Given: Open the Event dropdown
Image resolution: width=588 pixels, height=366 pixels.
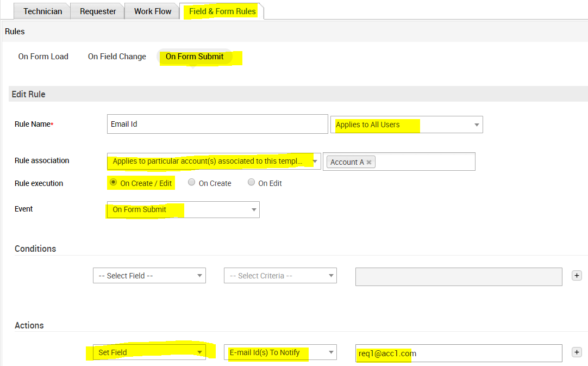Looking at the screenshot, I should (183, 209).
